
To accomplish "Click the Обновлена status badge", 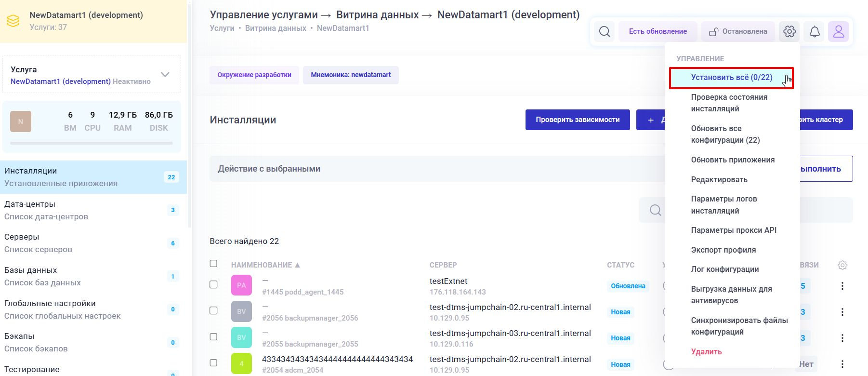I will (628, 286).
